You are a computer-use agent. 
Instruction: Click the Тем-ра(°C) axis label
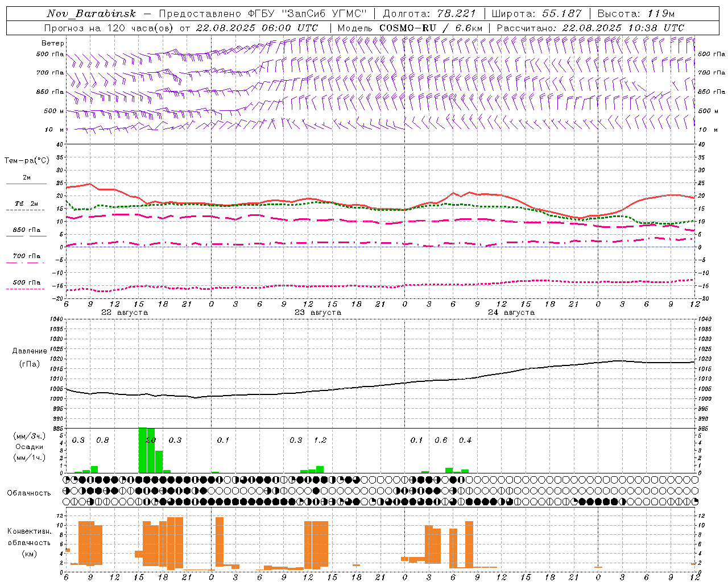(x=27, y=161)
